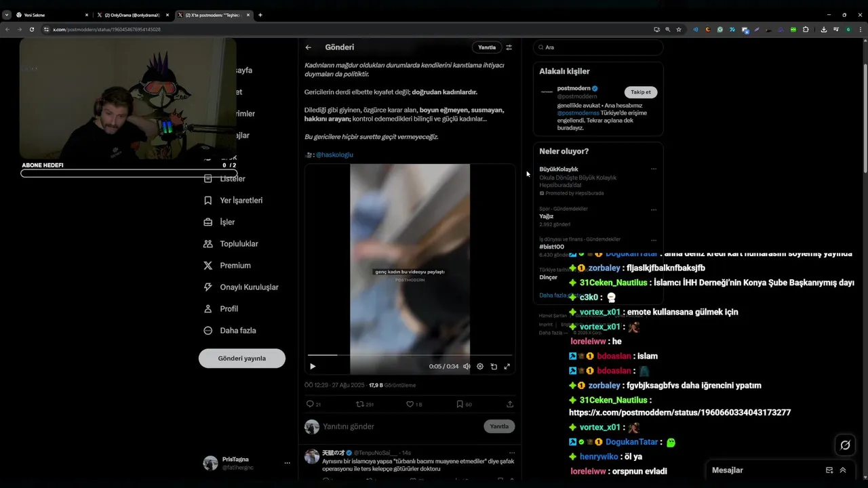Image resolution: width=868 pixels, height=488 pixels.
Task: Open reply sorting options icon
Action: [509, 47]
